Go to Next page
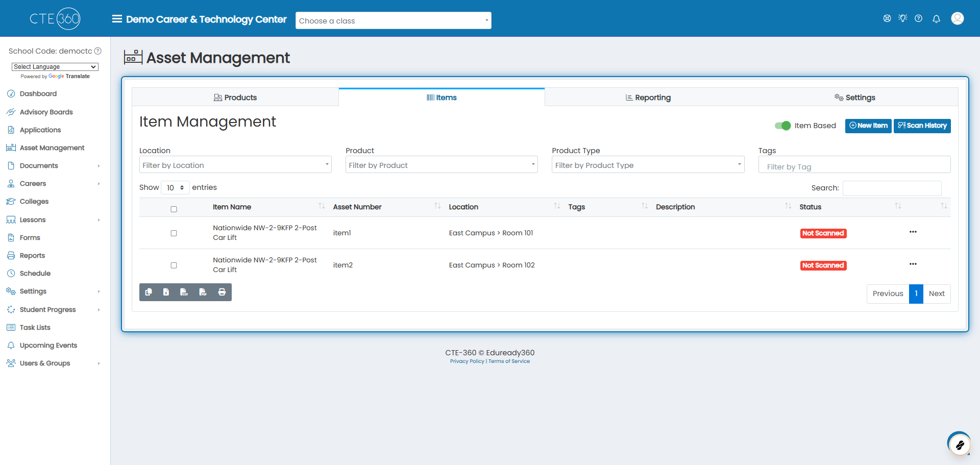 coord(937,293)
